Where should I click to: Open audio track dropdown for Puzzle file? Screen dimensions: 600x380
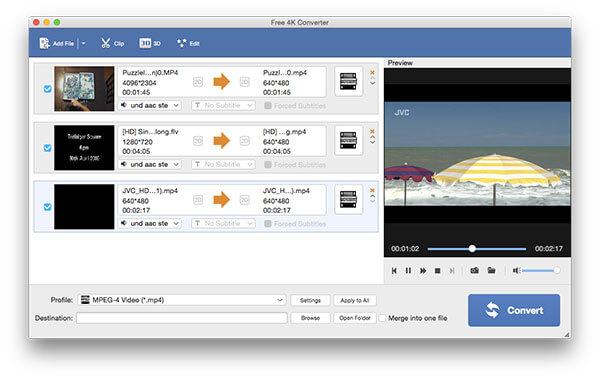point(150,105)
